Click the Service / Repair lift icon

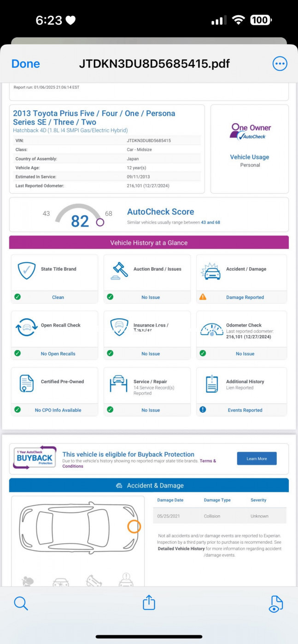pos(119,384)
